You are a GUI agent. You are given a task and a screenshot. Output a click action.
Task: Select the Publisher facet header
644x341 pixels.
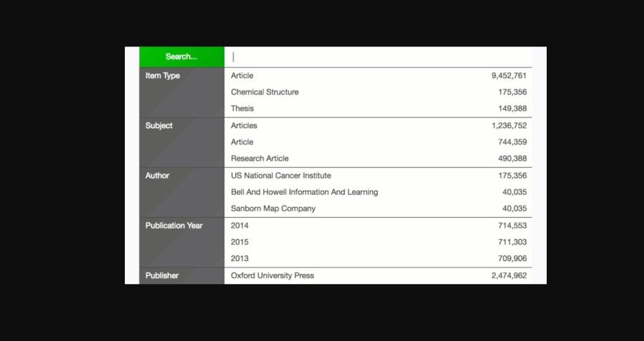tap(162, 275)
